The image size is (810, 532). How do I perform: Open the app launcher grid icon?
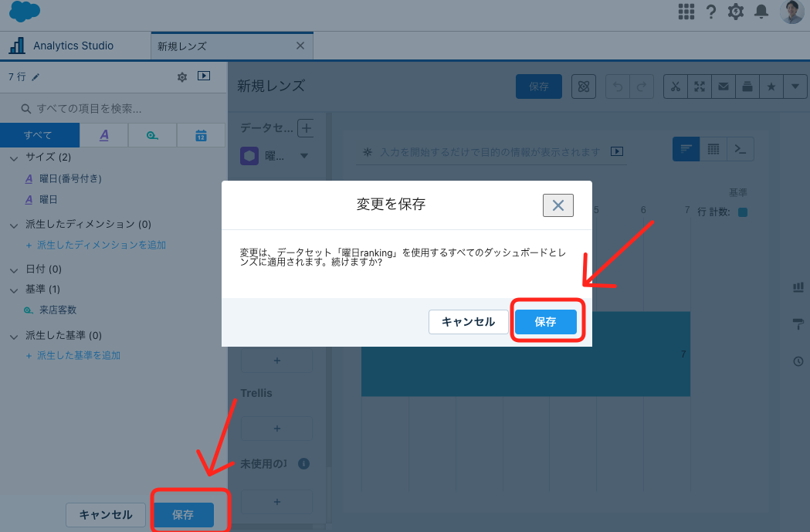click(686, 12)
